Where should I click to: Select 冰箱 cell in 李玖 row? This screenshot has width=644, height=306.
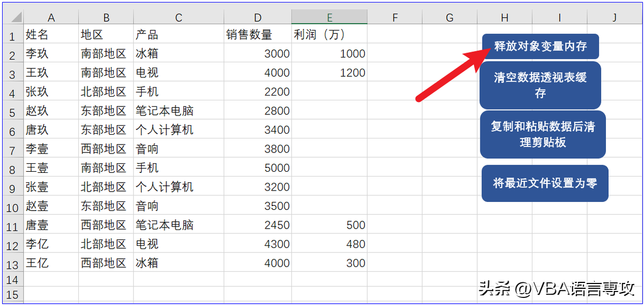pos(179,54)
